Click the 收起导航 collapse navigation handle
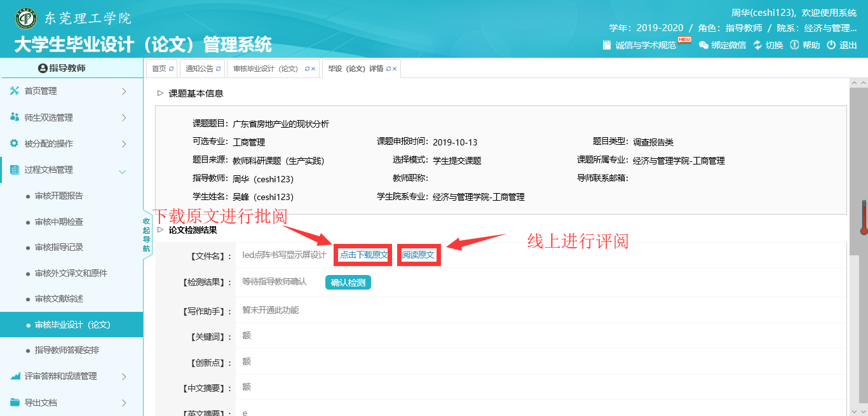The image size is (868, 416). 147,235
